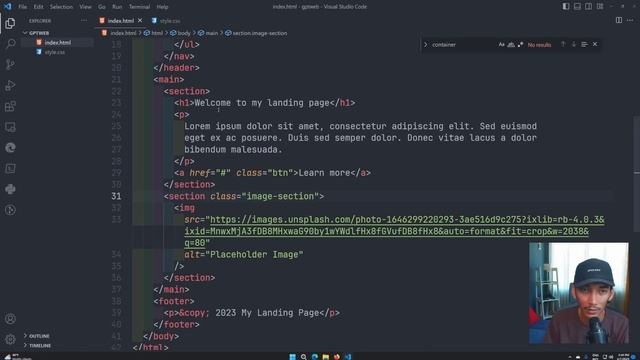Toggle Match Whole Word in find widget
Screen dimensions: 640x360
coord(511,44)
